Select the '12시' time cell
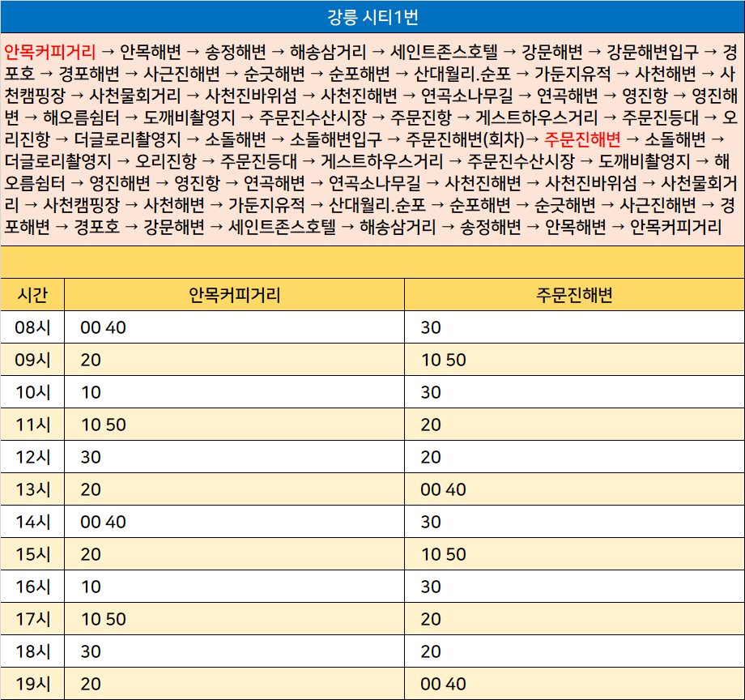The width and height of the screenshot is (745, 700). tap(32, 457)
